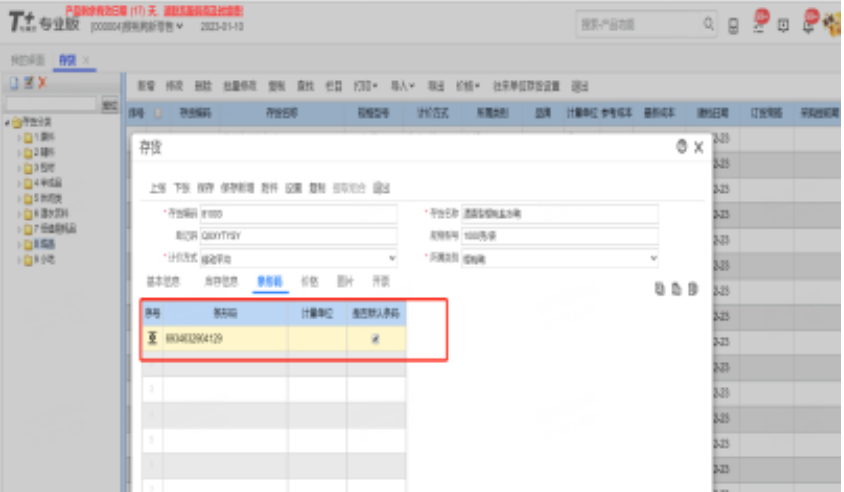Viewport: 844px width, 492px height.
Task: Toggle the default barcode checkbox in first row
Action: 375,340
